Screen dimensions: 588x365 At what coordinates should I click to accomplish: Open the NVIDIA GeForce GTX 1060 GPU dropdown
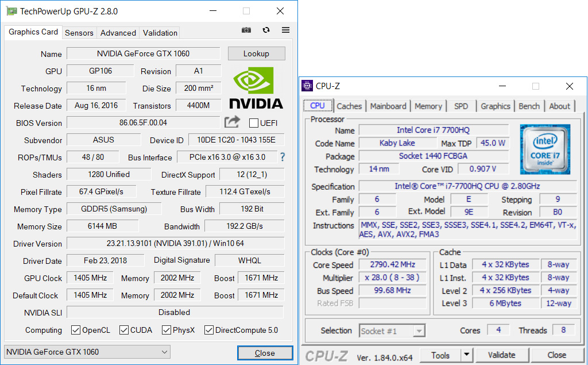(87, 352)
